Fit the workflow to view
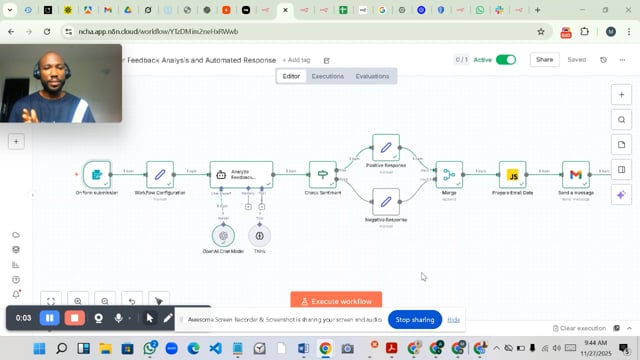This screenshot has height=360, width=640. pyautogui.click(x=51, y=301)
